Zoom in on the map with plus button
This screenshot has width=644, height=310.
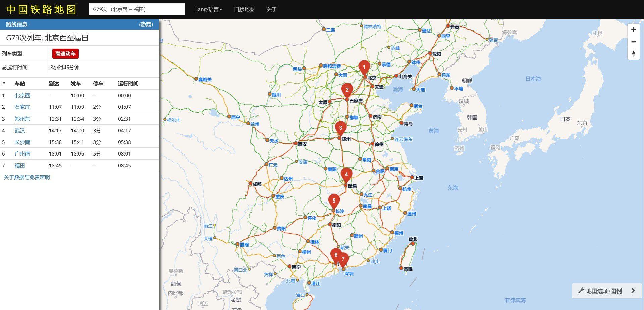click(x=634, y=30)
